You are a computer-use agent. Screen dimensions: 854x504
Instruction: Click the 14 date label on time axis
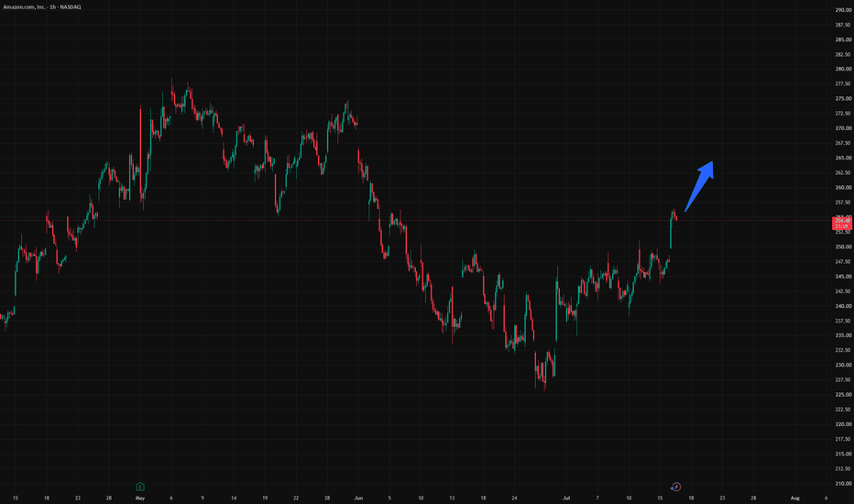[234, 498]
